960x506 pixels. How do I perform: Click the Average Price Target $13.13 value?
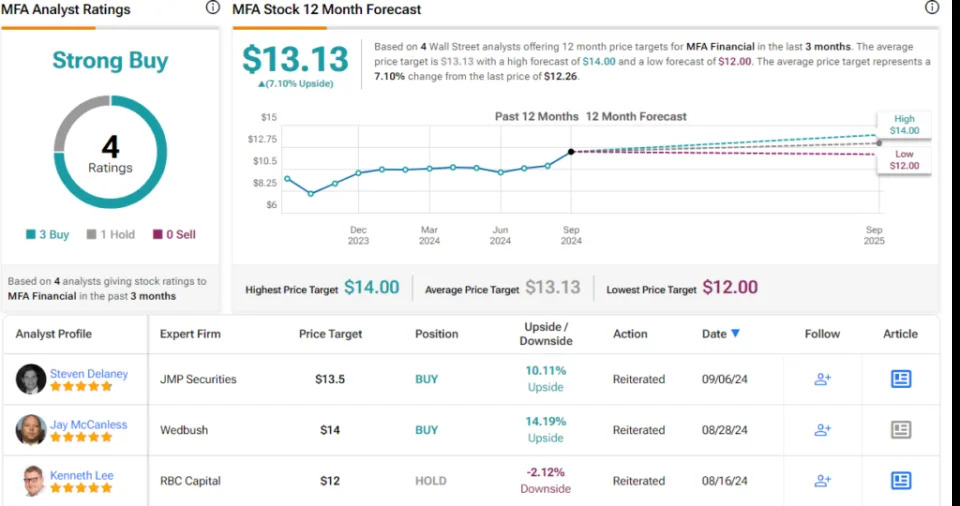pos(553,287)
